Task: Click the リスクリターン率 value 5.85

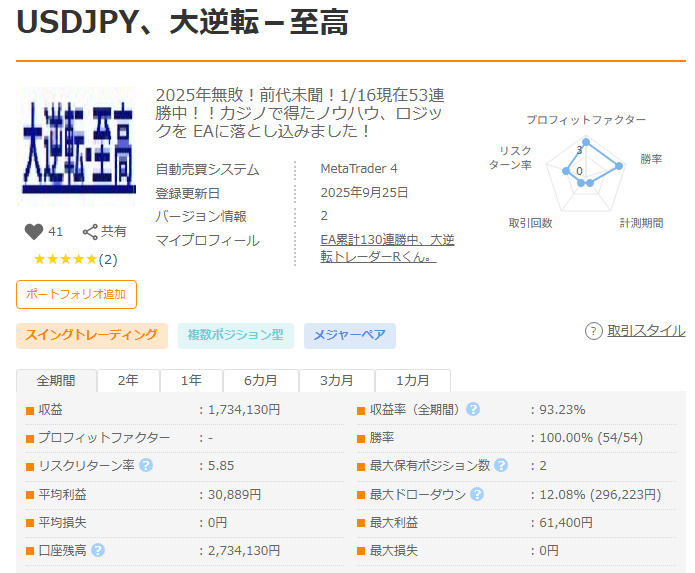Action: point(221,466)
